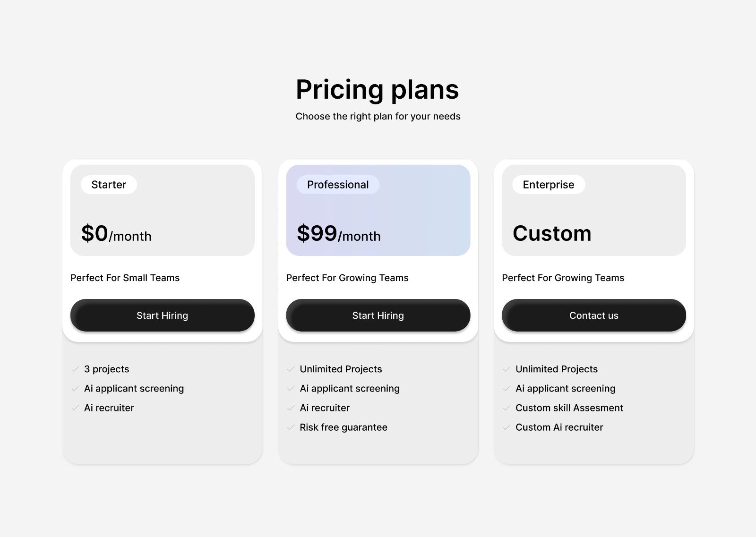The image size is (756, 537).
Task: Click the checkmark beside Enterprise's "Unlimited Projects"
Action: 507,369
